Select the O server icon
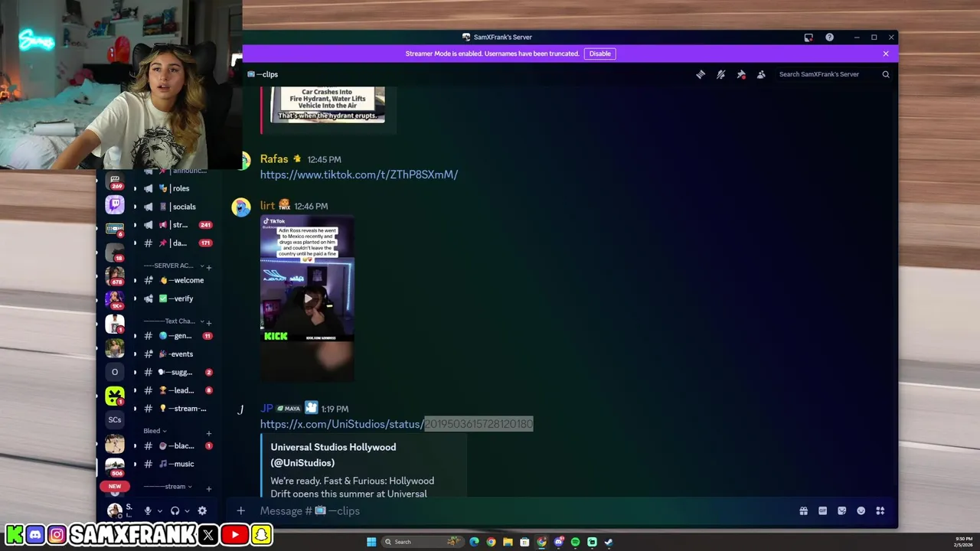Screen dimensions: 980x551 [x=115, y=372]
